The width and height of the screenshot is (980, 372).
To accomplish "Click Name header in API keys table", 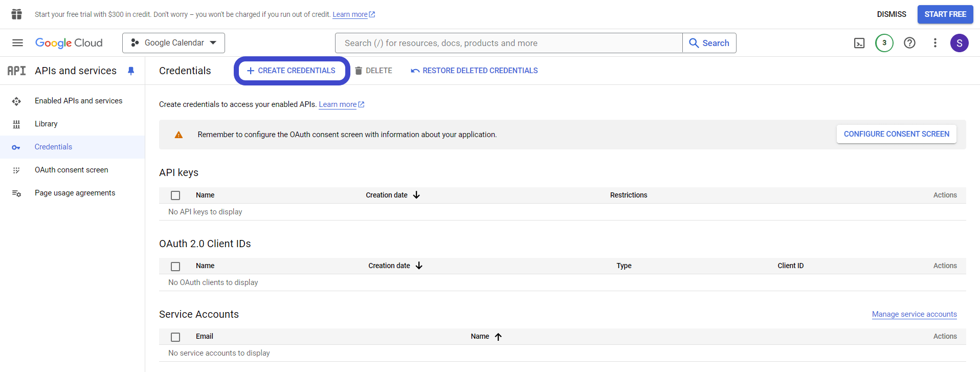I will click(205, 195).
